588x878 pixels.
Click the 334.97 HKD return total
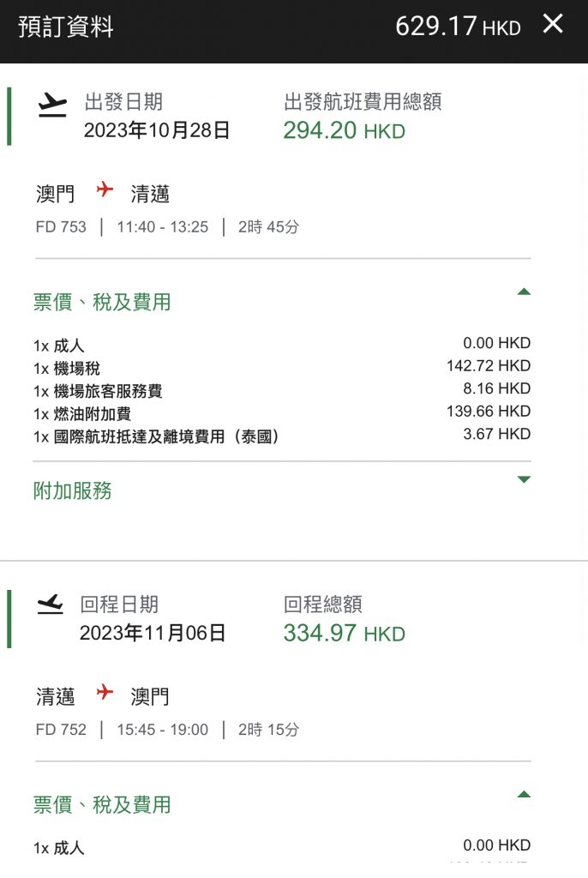(344, 634)
